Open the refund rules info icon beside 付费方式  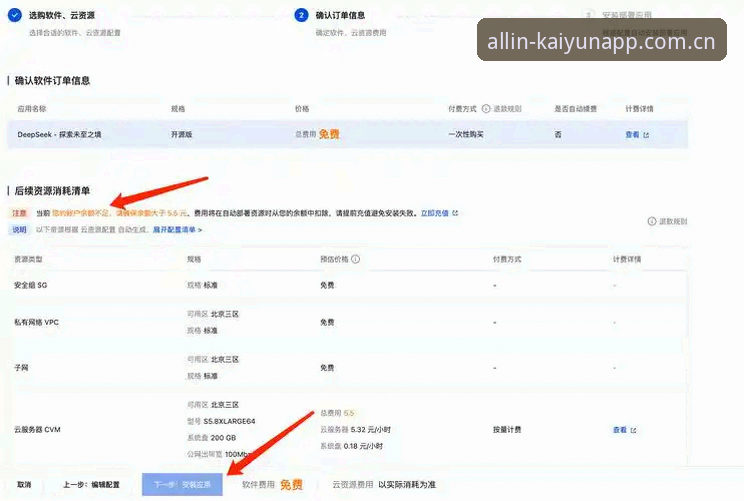[x=485, y=109]
